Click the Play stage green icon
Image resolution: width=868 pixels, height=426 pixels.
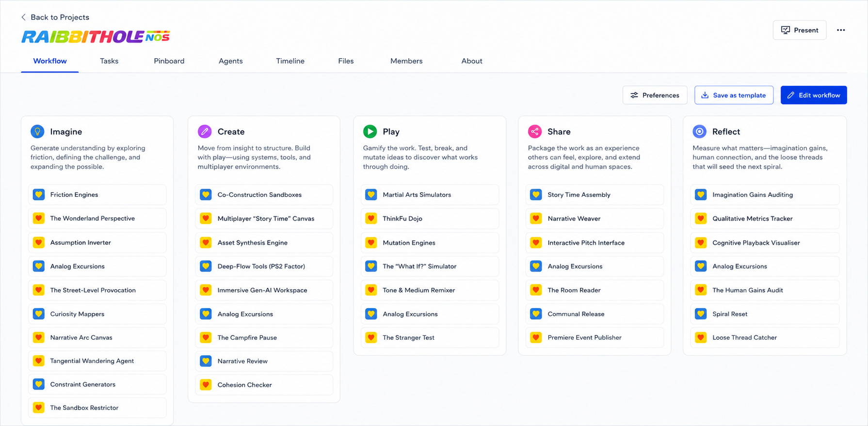coord(370,131)
